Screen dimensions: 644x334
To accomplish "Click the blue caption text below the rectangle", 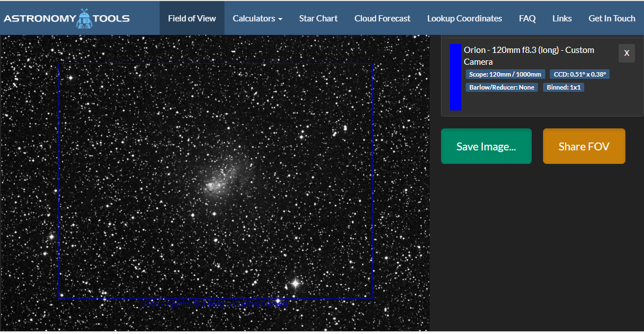I will point(214,304).
